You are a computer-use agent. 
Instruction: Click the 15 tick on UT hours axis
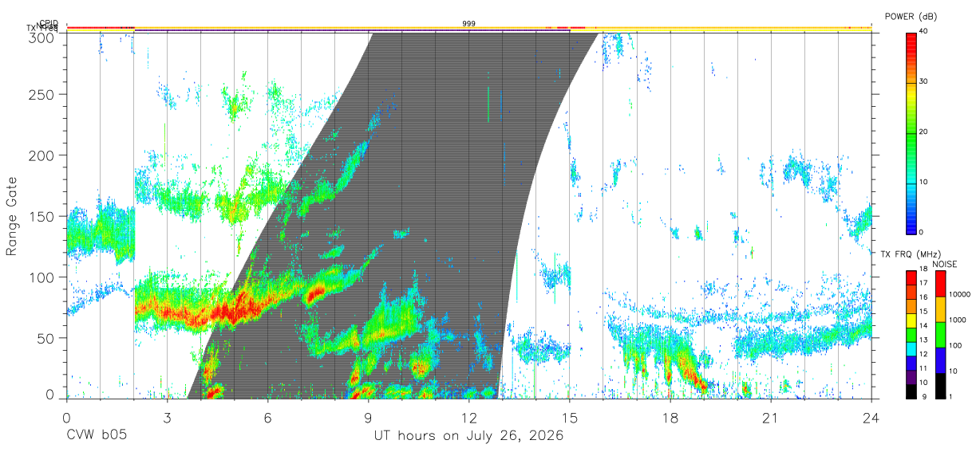click(x=569, y=418)
